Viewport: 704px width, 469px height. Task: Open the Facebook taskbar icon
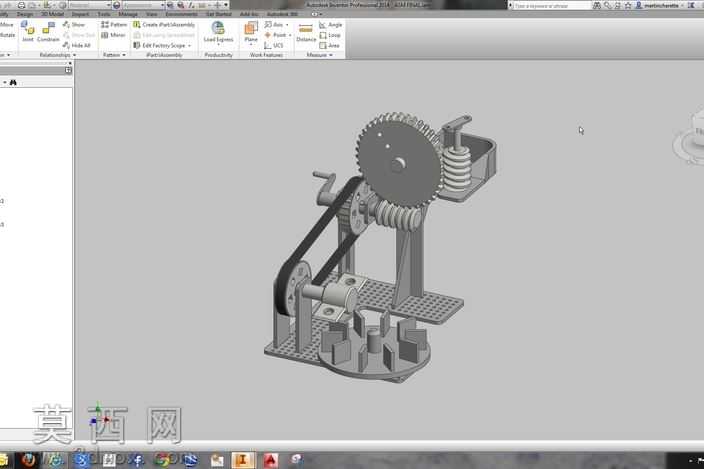(x=137, y=460)
